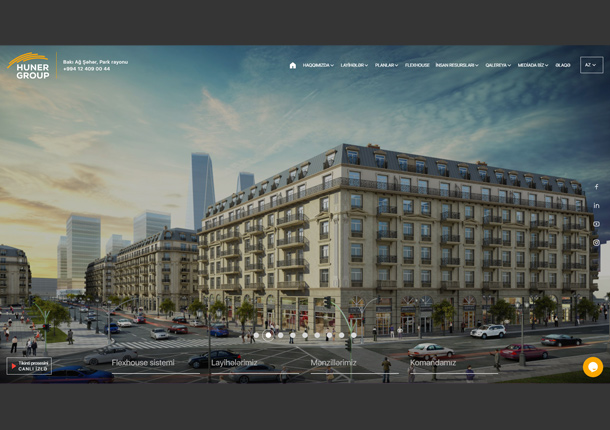
Task: Open the LinkedIn social icon
Action: tap(596, 206)
